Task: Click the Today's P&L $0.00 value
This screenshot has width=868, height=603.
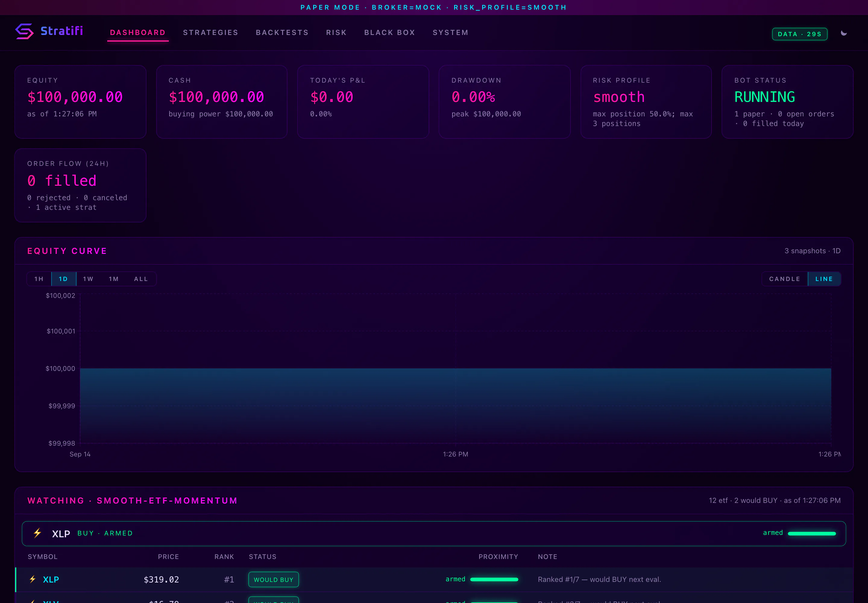Action: click(332, 97)
